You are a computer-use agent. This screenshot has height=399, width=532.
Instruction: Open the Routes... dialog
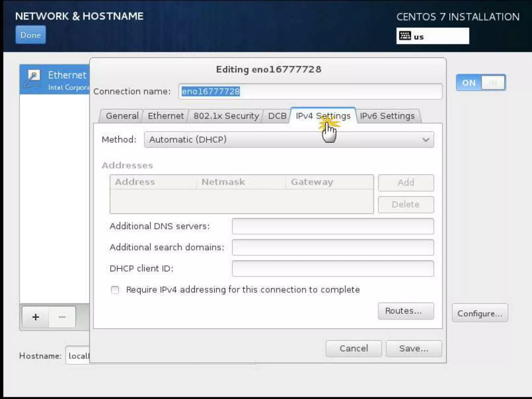[406, 311]
